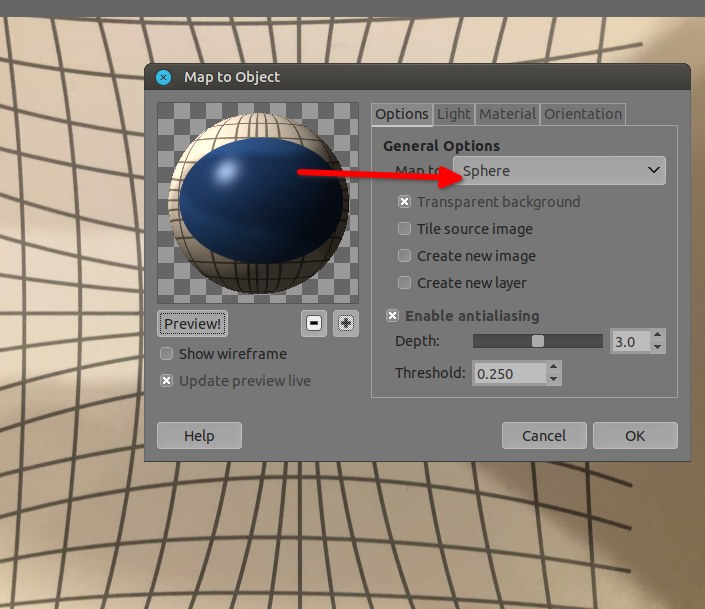Decrease Threshold with down arrow
This screenshot has height=609, width=705.
click(x=553, y=379)
